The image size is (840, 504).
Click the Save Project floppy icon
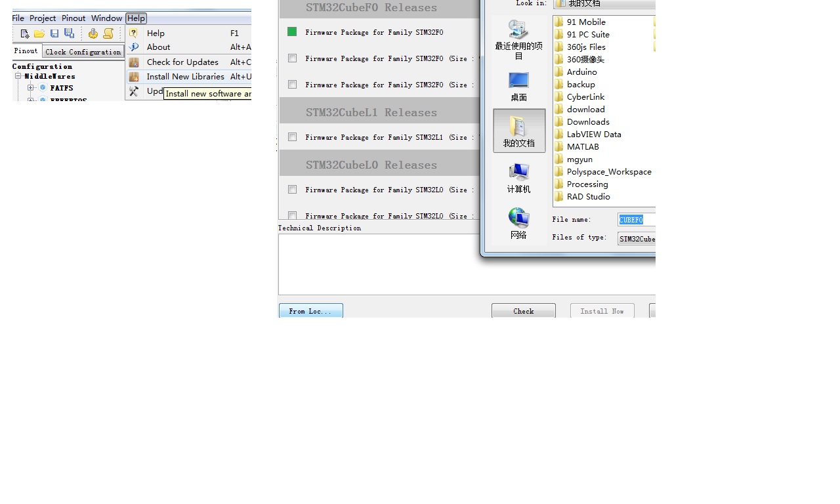(54, 33)
